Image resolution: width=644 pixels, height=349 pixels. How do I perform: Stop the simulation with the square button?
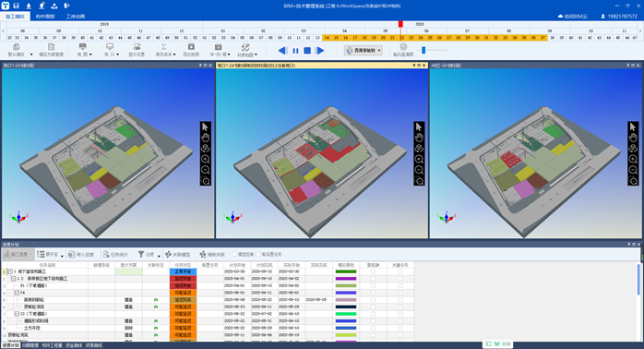[307, 51]
